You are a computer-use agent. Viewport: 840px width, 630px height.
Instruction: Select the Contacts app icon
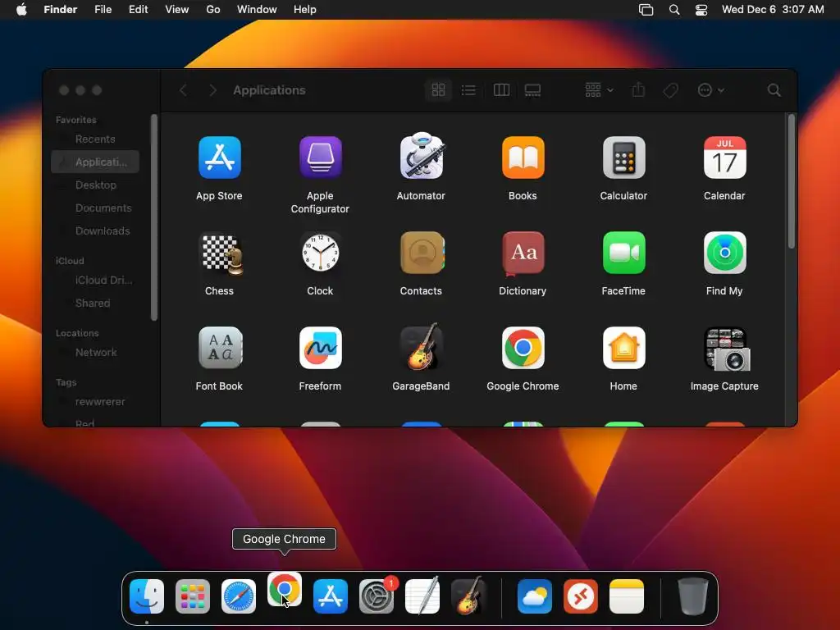[x=422, y=253]
